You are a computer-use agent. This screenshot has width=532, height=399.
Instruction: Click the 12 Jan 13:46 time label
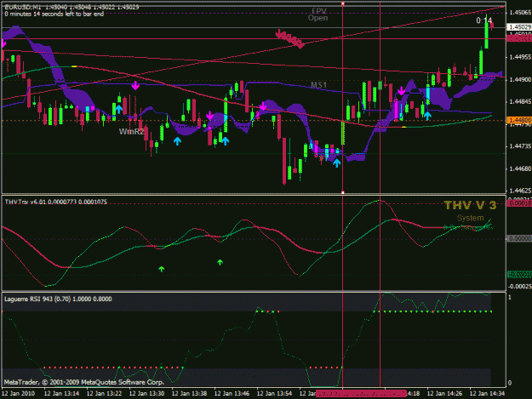232,394
